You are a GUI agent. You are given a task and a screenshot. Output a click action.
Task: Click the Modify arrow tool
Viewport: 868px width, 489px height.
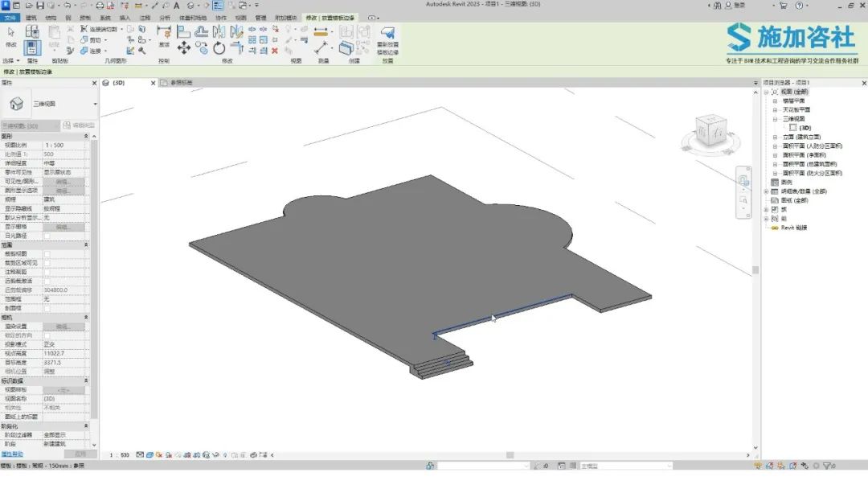coord(11,36)
